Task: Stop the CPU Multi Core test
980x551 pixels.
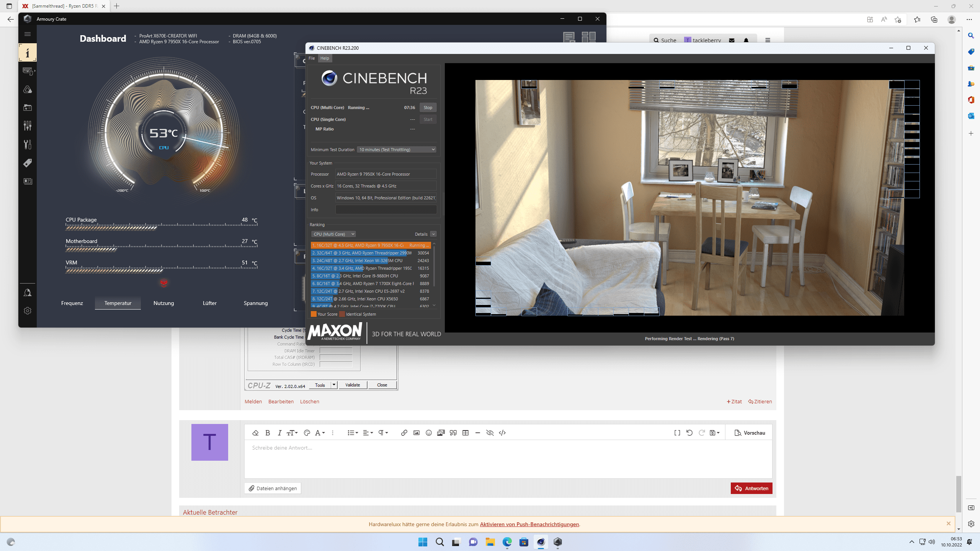Action: (428, 108)
